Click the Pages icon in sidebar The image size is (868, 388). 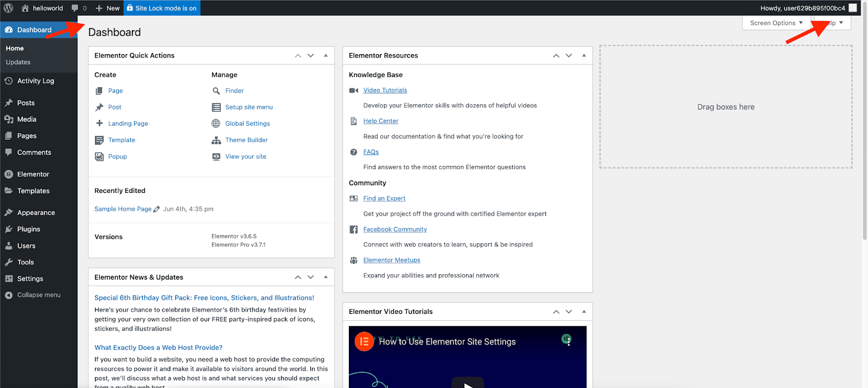9,136
